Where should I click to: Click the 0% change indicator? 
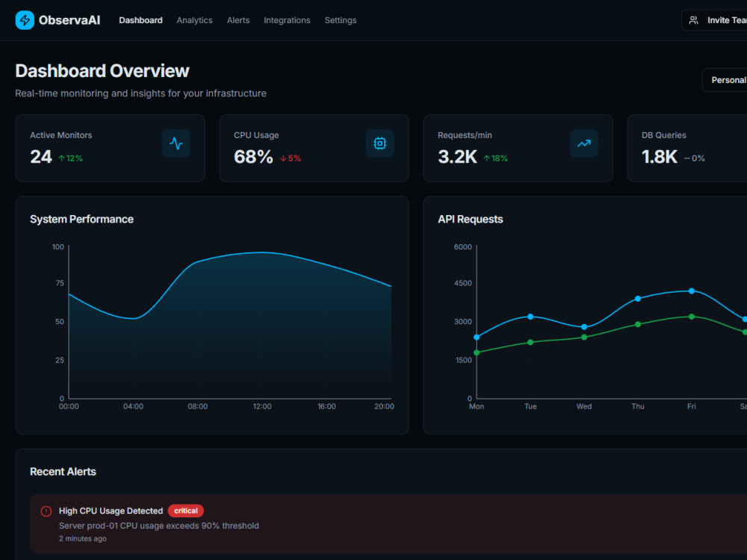point(695,158)
